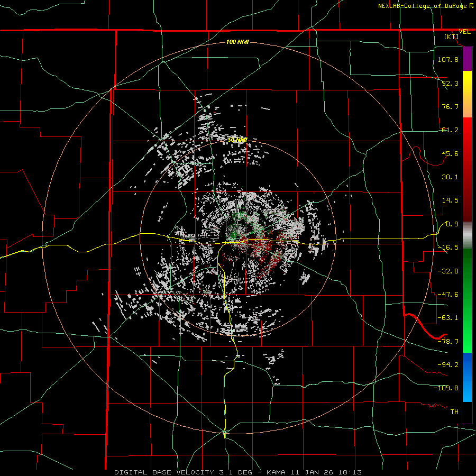
Task: Click the -0.9 scale value
Action: (450, 224)
